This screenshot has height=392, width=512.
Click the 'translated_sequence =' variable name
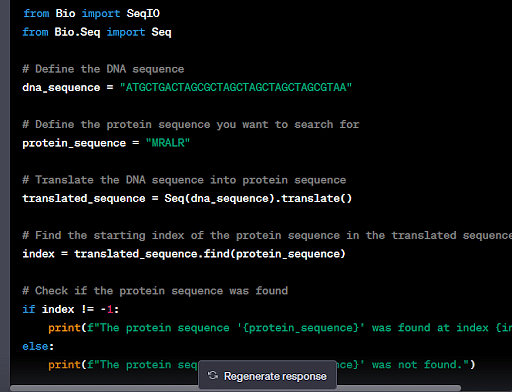pos(84,198)
